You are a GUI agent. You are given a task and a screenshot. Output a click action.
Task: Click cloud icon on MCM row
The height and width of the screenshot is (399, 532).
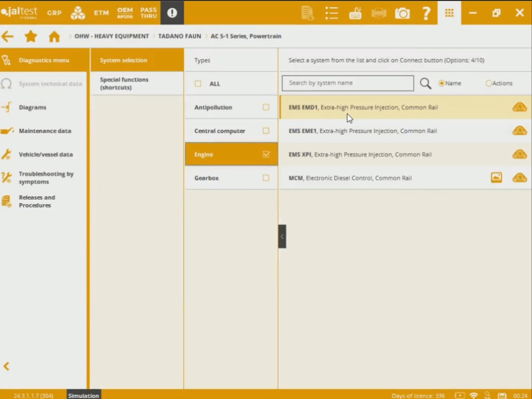click(519, 177)
